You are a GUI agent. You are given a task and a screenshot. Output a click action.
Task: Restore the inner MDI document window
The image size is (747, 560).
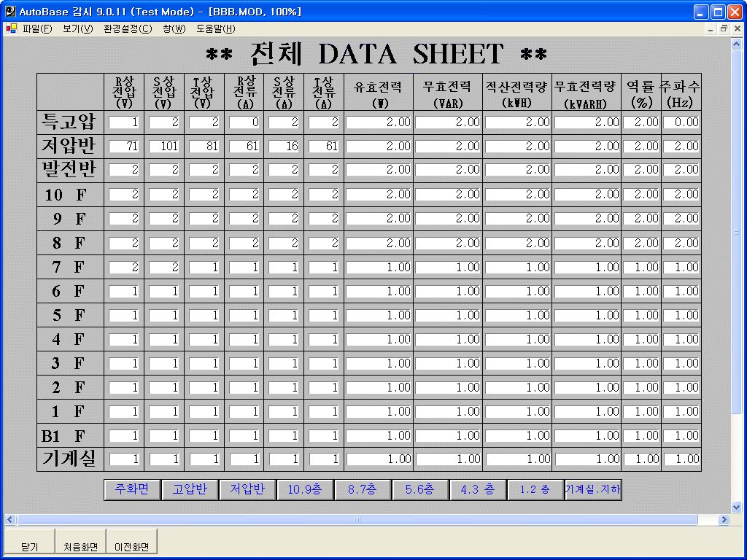pos(724,29)
